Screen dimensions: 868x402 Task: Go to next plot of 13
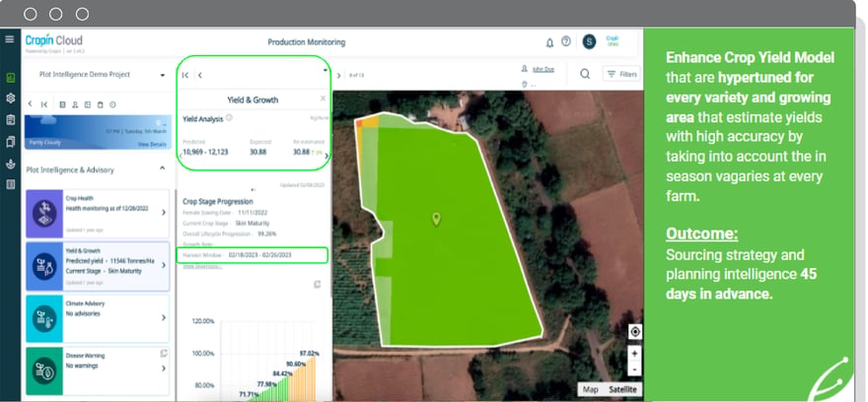coord(338,75)
